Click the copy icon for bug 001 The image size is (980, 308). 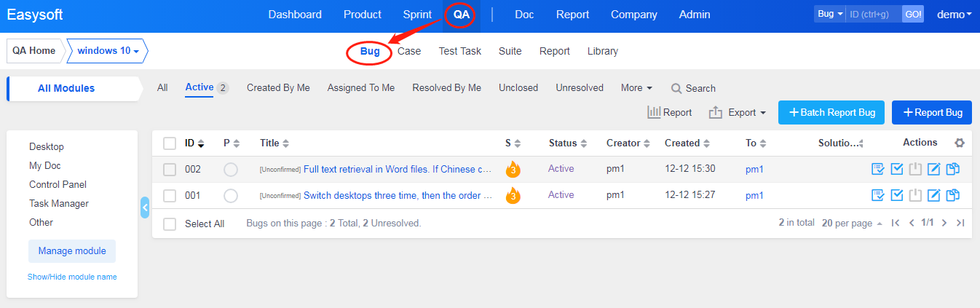pyautogui.click(x=952, y=195)
